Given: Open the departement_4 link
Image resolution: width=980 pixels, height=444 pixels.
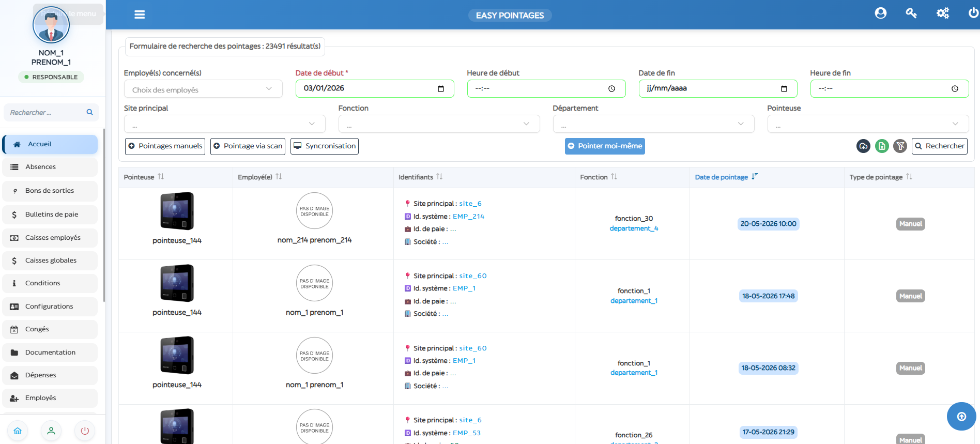Looking at the screenshot, I should point(634,228).
